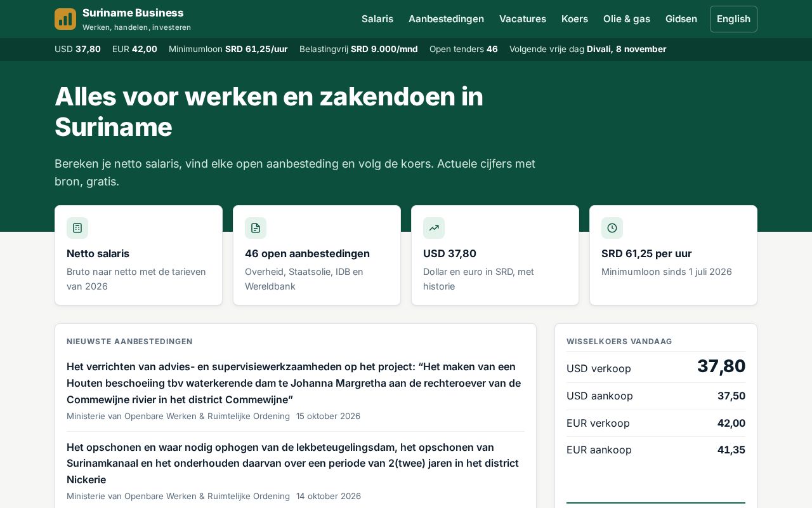Open the lekbeteugelingsdam Nickerie tender
Image resolution: width=812 pixels, height=508 pixels.
coord(293,463)
